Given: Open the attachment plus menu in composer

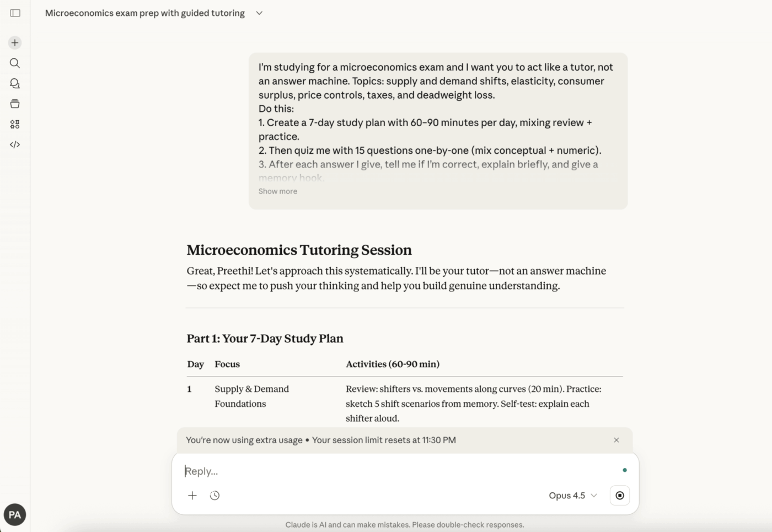Looking at the screenshot, I should pos(192,495).
